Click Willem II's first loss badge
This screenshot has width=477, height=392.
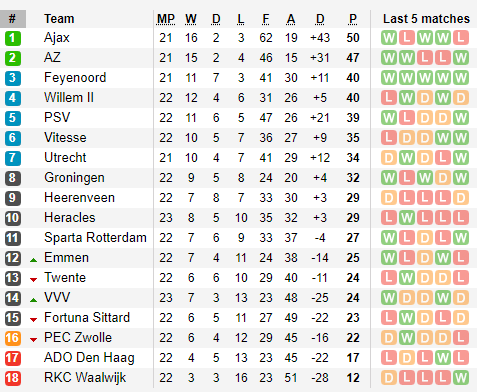(x=389, y=98)
